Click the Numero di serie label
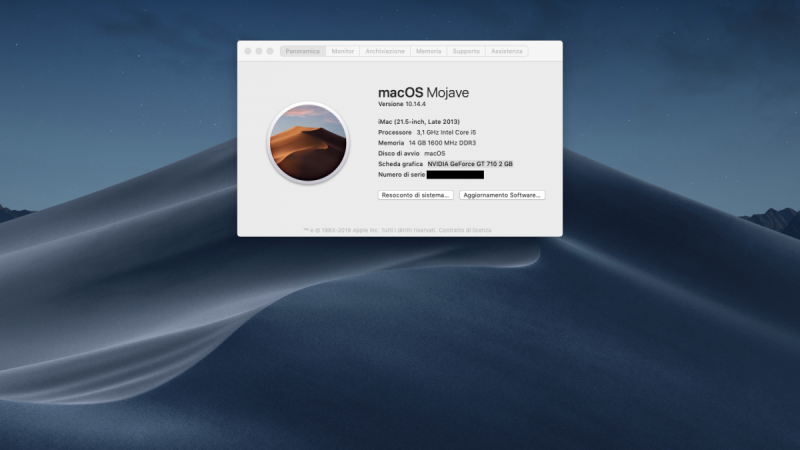The image size is (800, 450). click(x=402, y=174)
